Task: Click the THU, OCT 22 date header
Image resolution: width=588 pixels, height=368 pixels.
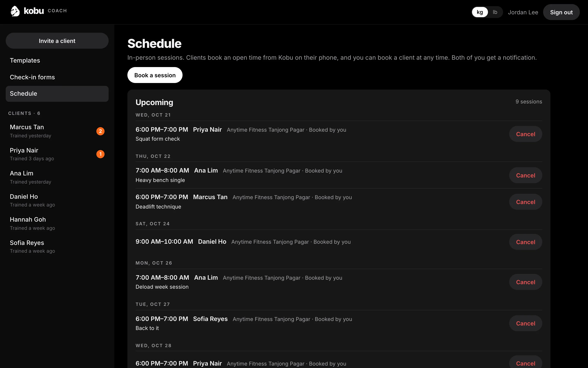Action: [153, 156]
